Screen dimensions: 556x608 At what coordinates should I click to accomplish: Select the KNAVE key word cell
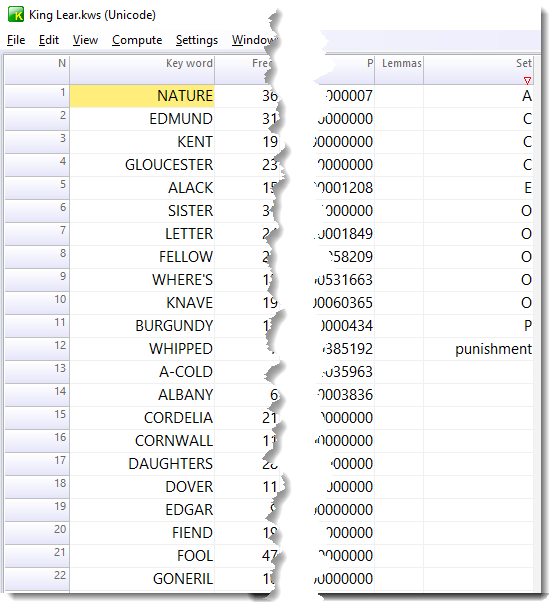(142, 303)
